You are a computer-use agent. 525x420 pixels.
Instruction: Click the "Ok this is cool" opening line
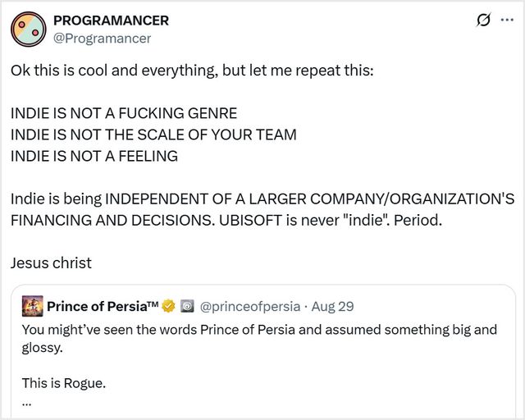click(x=191, y=70)
